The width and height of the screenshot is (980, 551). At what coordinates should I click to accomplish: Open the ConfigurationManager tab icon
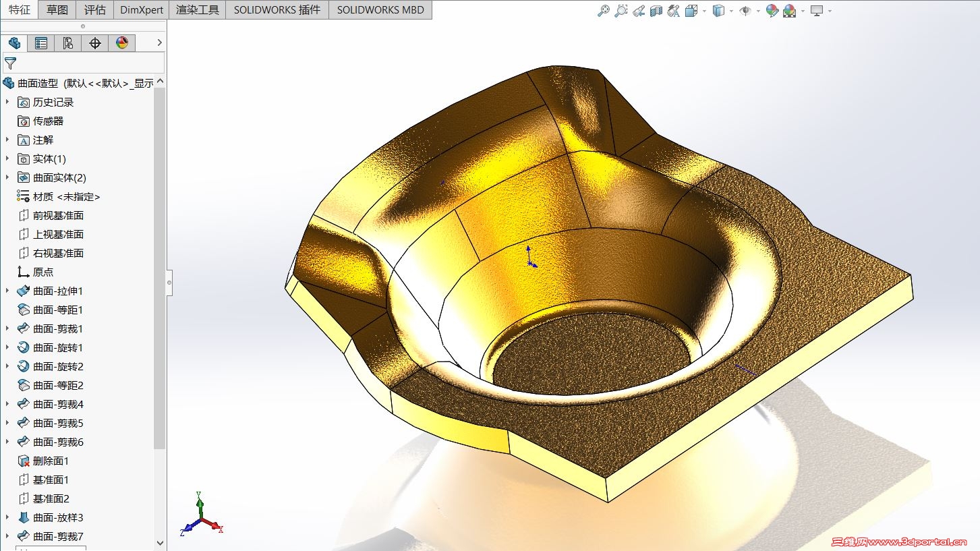point(67,43)
